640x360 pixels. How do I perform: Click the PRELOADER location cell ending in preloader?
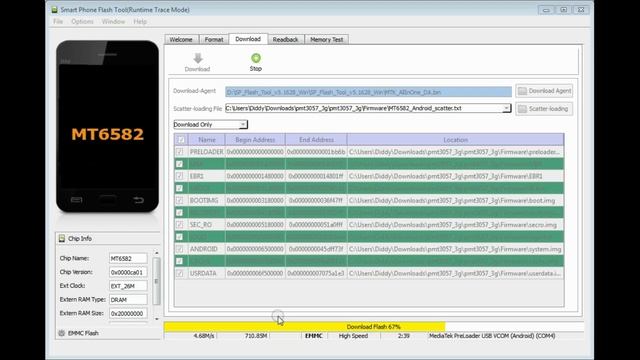pyautogui.click(x=456, y=152)
